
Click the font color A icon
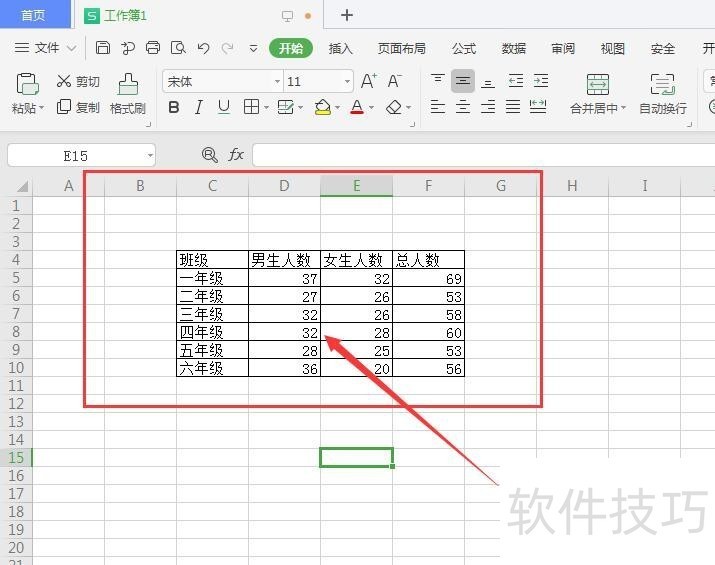click(357, 108)
